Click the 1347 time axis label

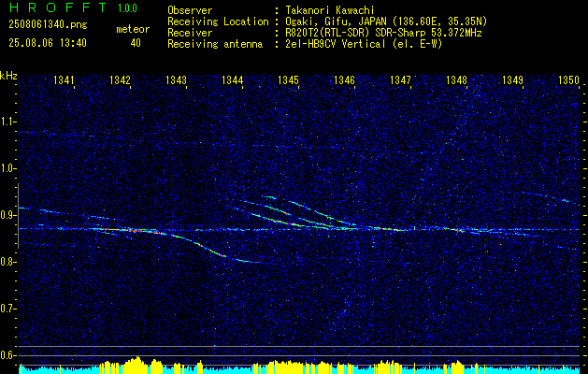[400, 80]
